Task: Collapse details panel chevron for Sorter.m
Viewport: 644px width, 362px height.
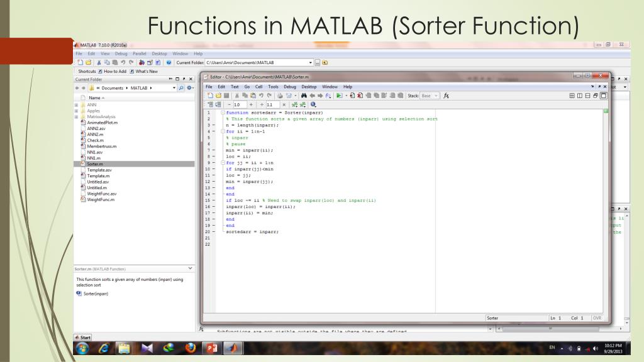Action: pyautogui.click(x=190, y=268)
